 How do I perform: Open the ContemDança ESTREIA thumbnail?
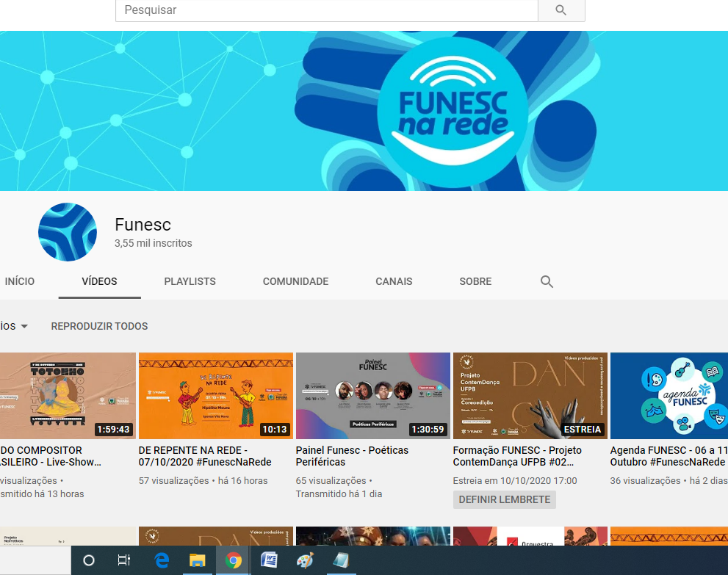point(530,395)
